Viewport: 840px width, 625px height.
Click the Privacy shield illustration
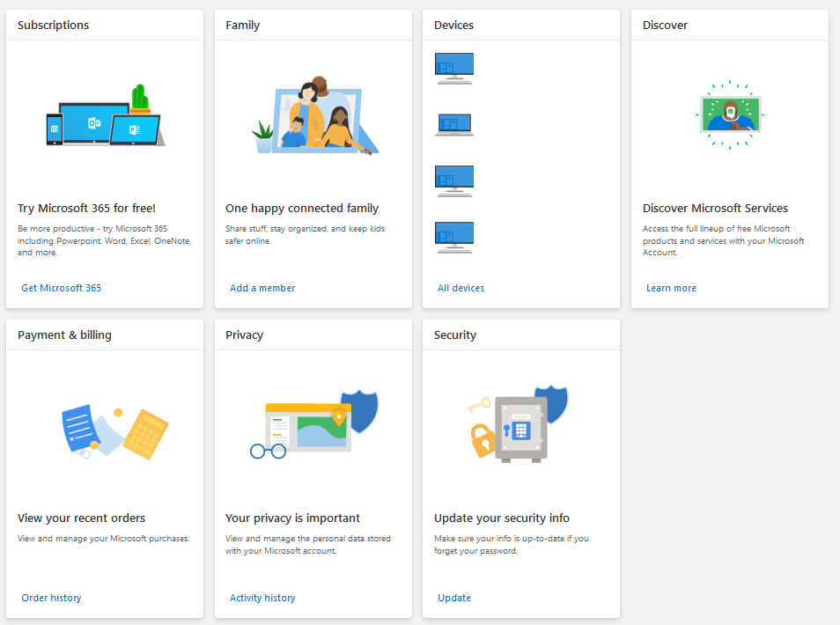click(314, 424)
